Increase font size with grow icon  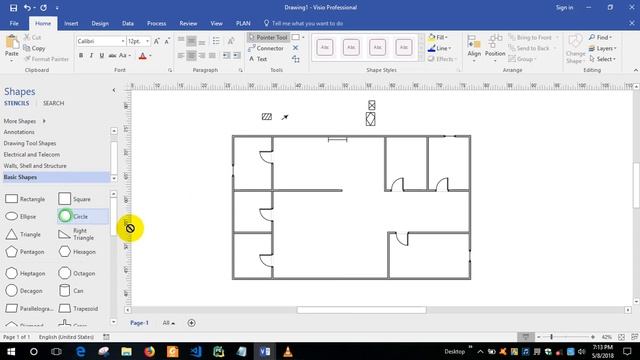157,41
